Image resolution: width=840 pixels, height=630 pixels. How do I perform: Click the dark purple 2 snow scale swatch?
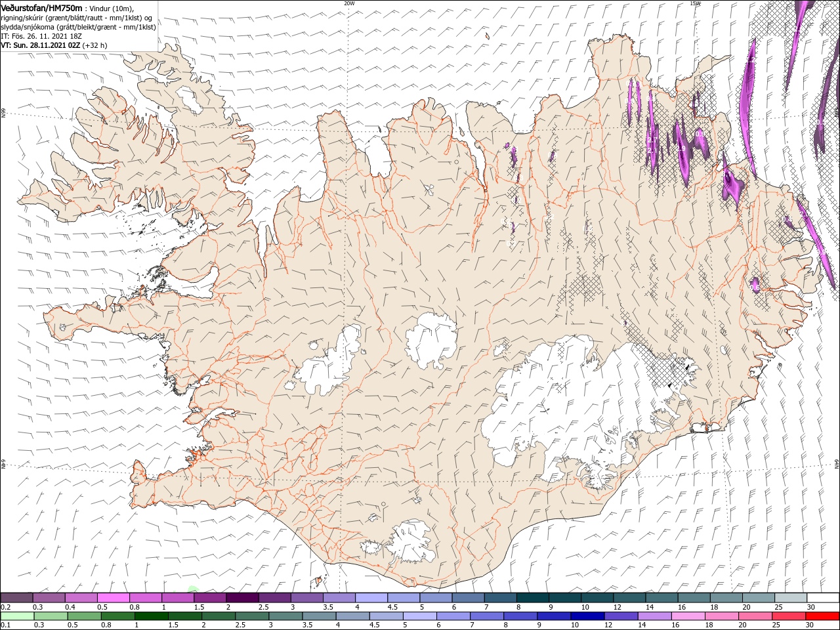point(242,597)
